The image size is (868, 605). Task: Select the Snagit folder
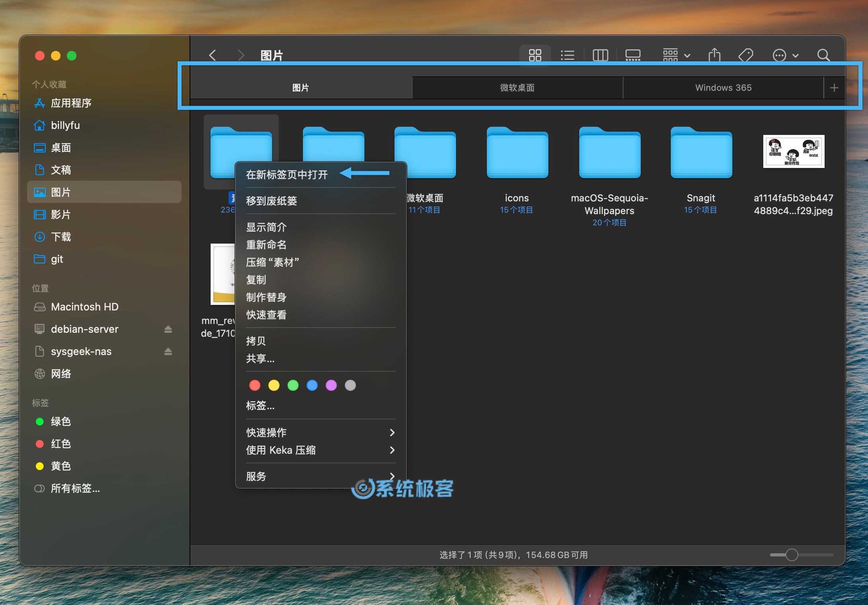click(701, 153)
